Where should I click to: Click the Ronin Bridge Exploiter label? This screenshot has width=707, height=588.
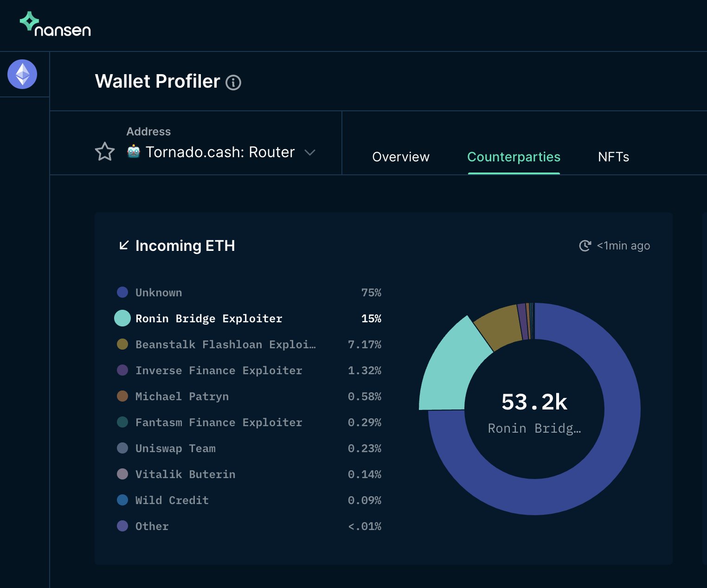click(209, 319)
